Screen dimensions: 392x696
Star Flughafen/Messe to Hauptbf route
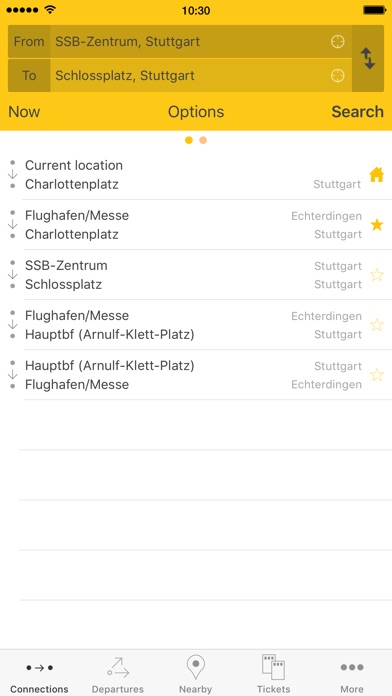tap(377, 325)
